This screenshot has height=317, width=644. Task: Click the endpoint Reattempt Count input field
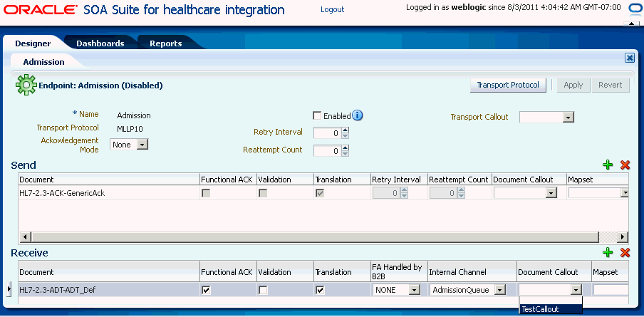327,151
